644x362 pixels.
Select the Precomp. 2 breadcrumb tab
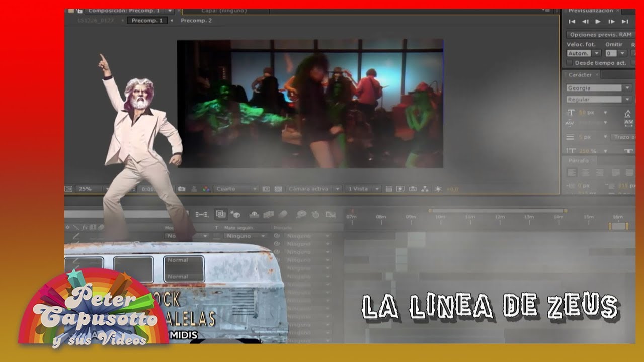196,21
